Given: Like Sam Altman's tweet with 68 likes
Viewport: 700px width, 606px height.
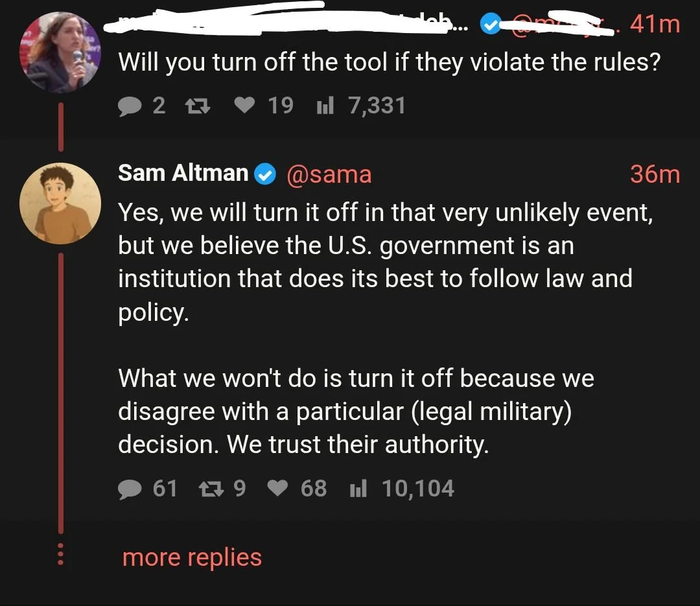Looking at the screenshot, I should click(278, 489).
